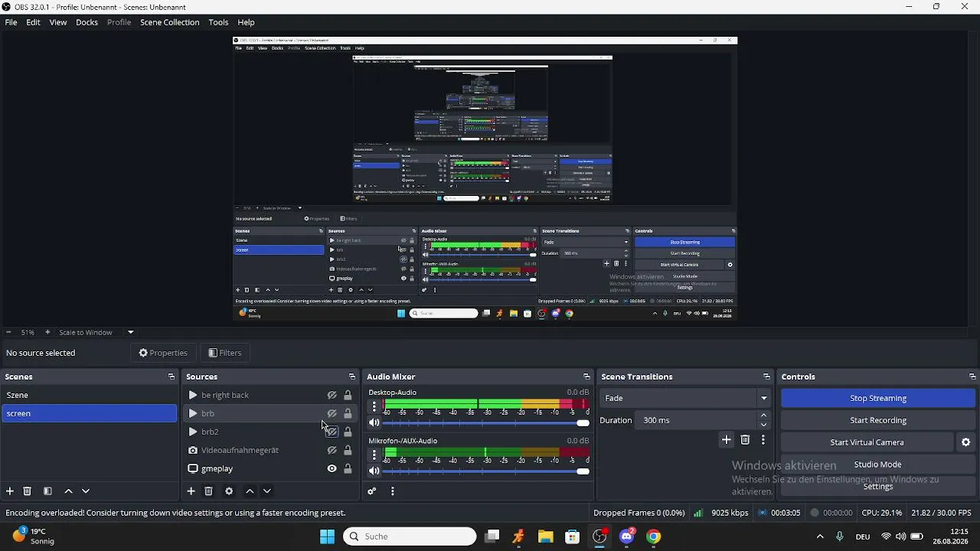This screenshot has width=980, height=551.
Task: Increase transition duration with up arrow
Action: click(764, 416)
